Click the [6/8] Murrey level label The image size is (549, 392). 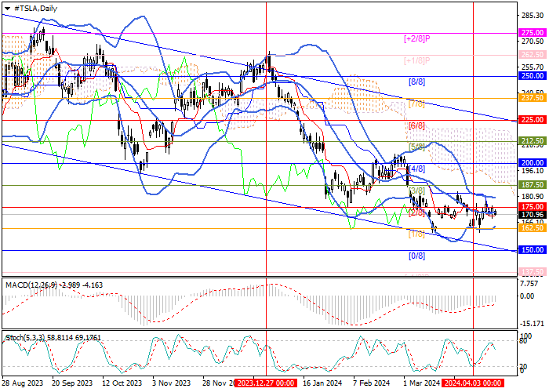tap(417, 125)
